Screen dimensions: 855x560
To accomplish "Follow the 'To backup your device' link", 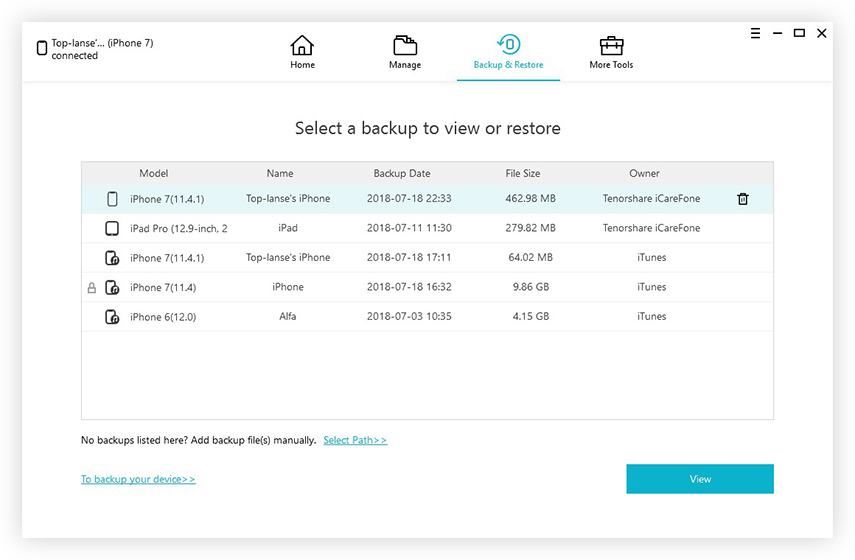I will [x=138, y=479].
